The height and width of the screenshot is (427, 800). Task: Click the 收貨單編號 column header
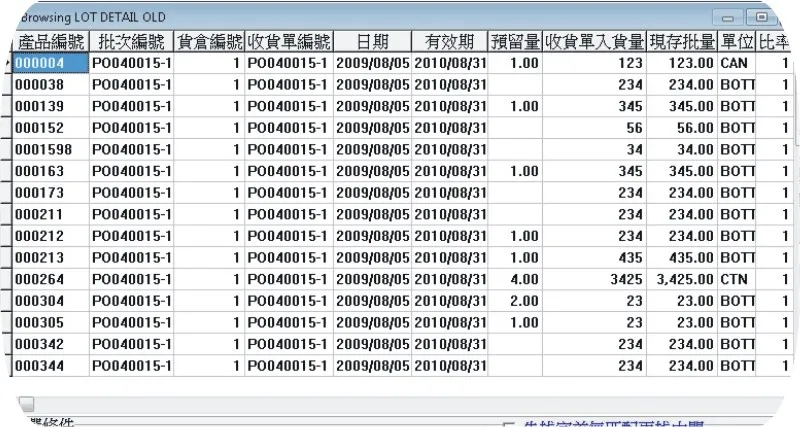tap(288, 42)
